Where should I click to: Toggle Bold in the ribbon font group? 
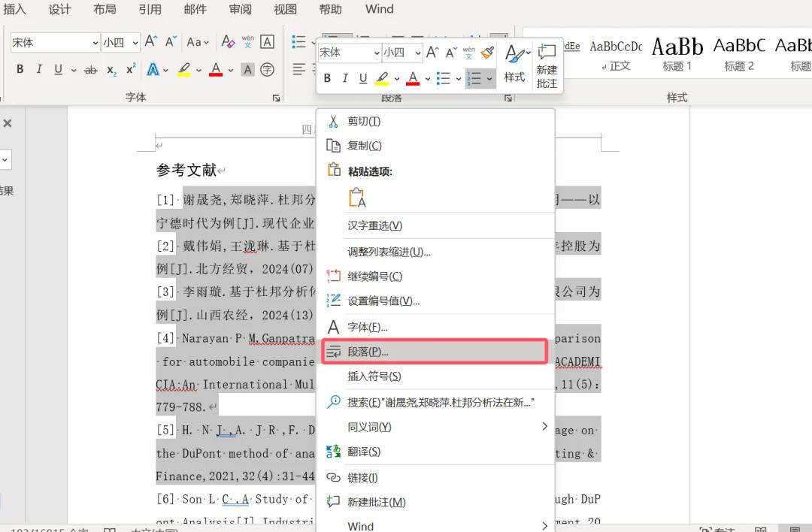click(x=20, y=70)
